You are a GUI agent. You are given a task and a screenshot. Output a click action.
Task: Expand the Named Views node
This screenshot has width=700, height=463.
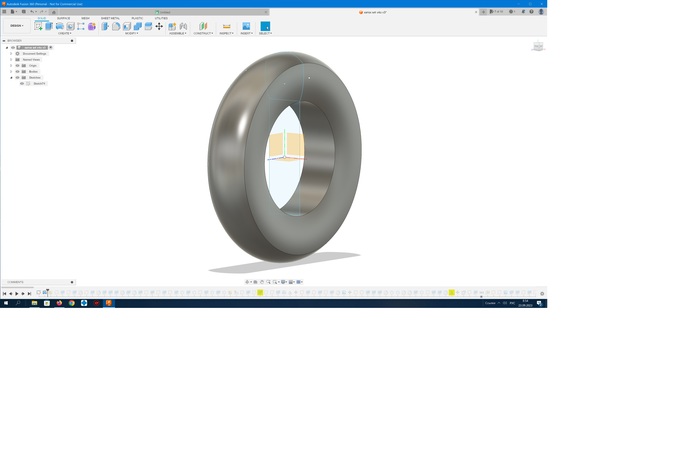[x=11, y=59]
